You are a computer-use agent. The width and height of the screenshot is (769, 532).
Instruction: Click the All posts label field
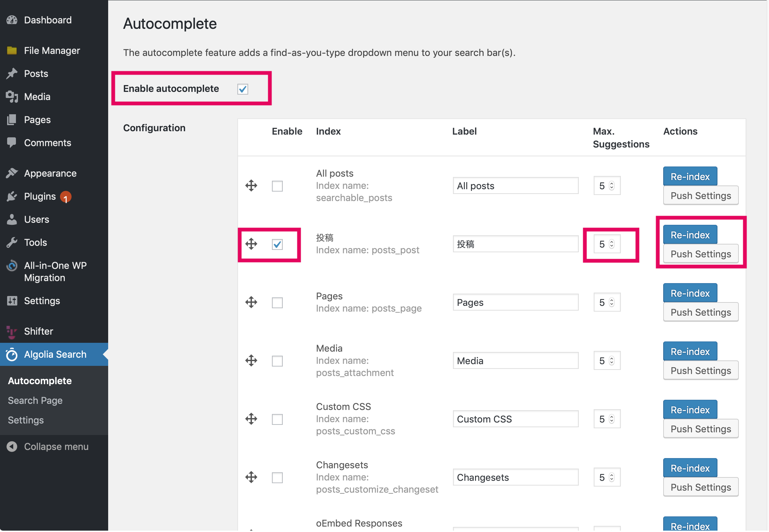[515, 186]
